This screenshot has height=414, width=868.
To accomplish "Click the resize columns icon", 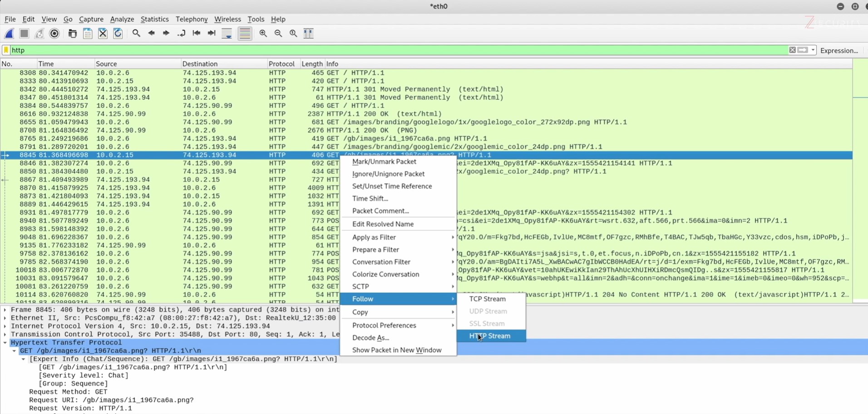I will click(x=309, y=34).
